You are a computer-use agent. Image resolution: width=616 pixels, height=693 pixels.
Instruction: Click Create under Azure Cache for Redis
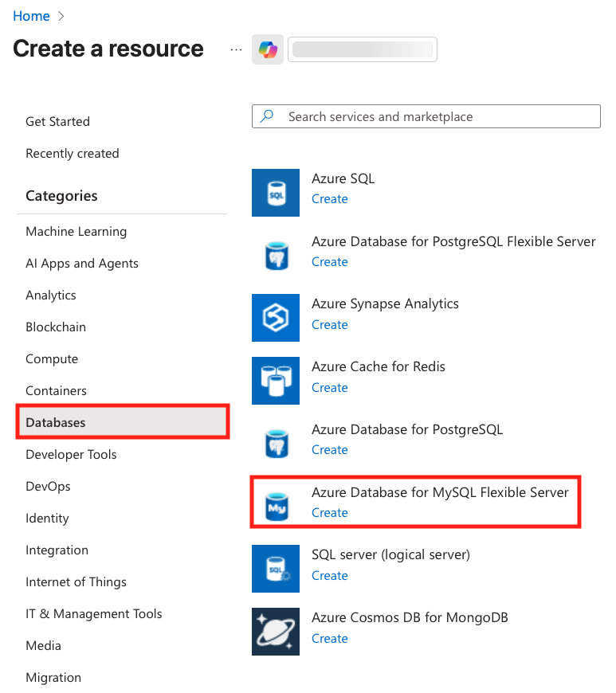pos(329,387)
